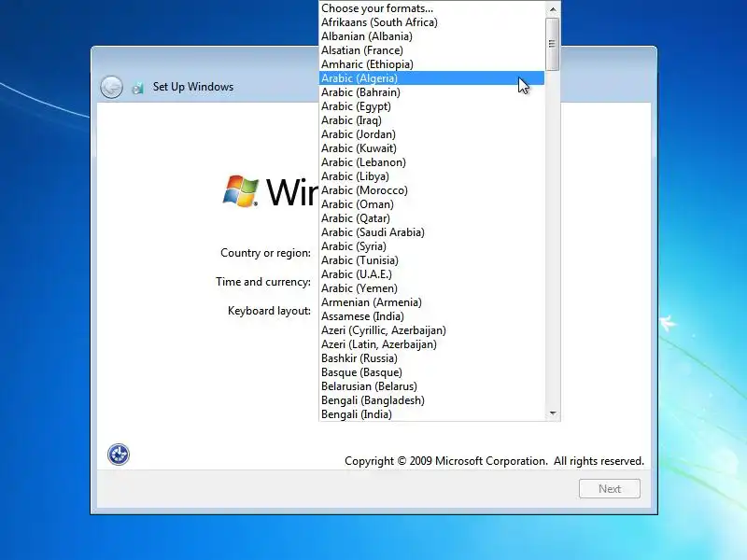This screenshot has width=747, height=560.
Task: Select Arabic (Morocco)
Action: click(431, 190)
